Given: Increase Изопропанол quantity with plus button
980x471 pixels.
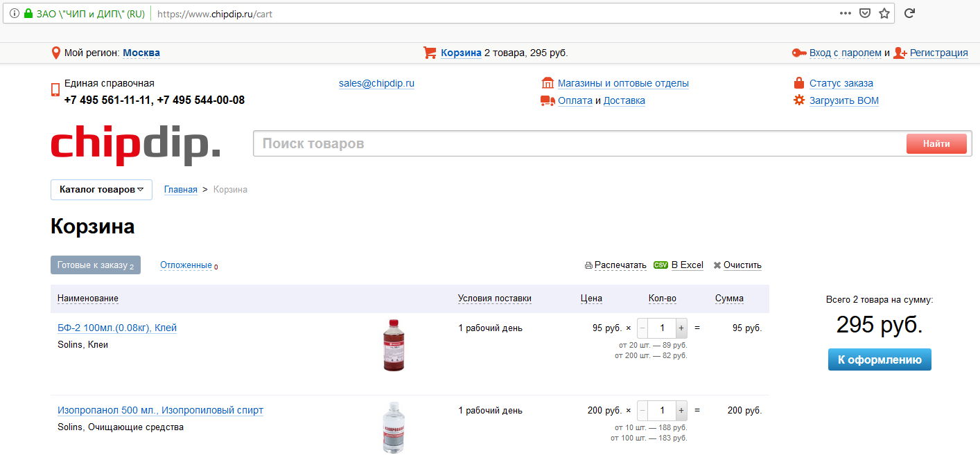Looking at the screenshot, I should click(x=681, y=411).
